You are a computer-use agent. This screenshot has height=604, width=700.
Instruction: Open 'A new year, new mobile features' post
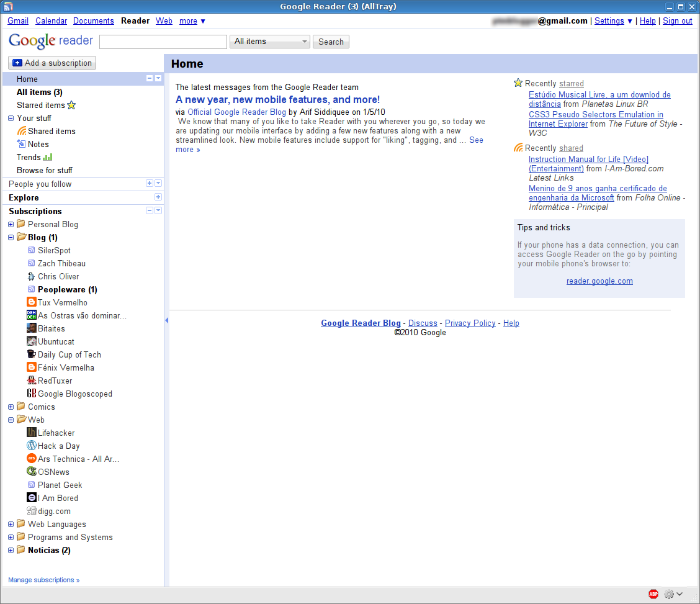tap(277, 99)
